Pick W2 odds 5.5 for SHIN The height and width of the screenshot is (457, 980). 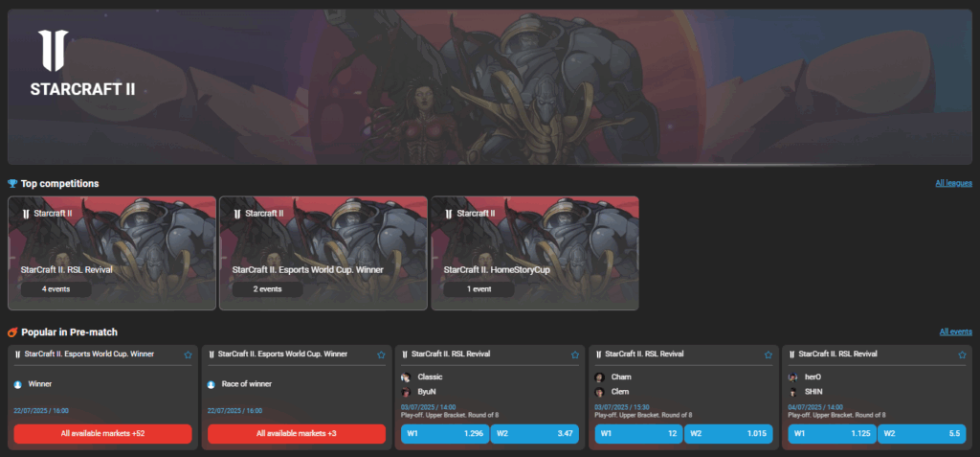coord(922,434)
